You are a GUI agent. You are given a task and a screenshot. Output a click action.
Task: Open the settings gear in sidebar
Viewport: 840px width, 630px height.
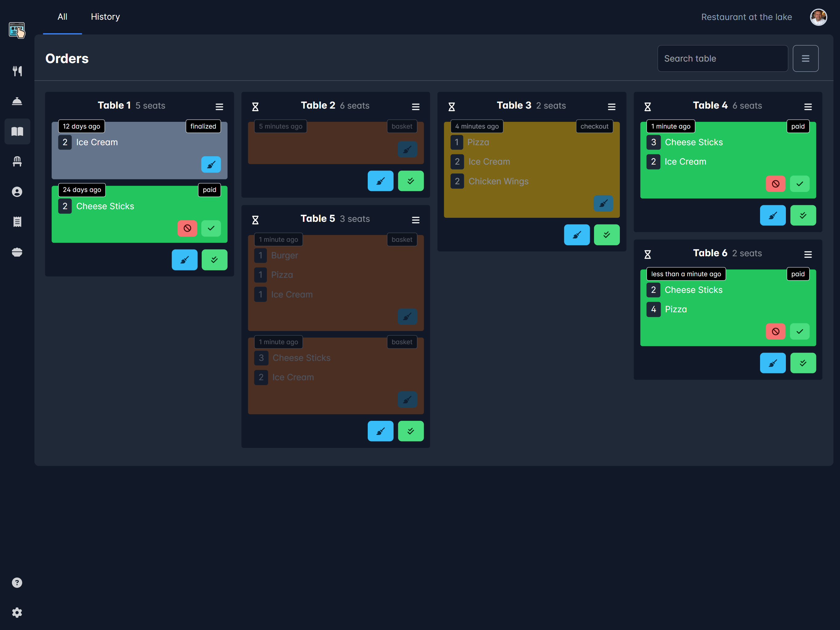tap(17, 613)
